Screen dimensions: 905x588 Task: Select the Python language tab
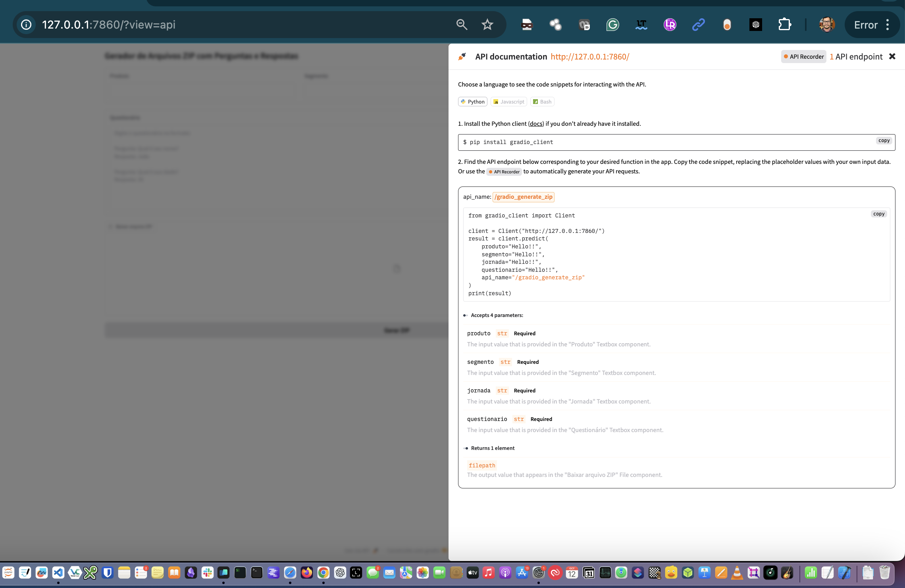click(x=472, y=102)
